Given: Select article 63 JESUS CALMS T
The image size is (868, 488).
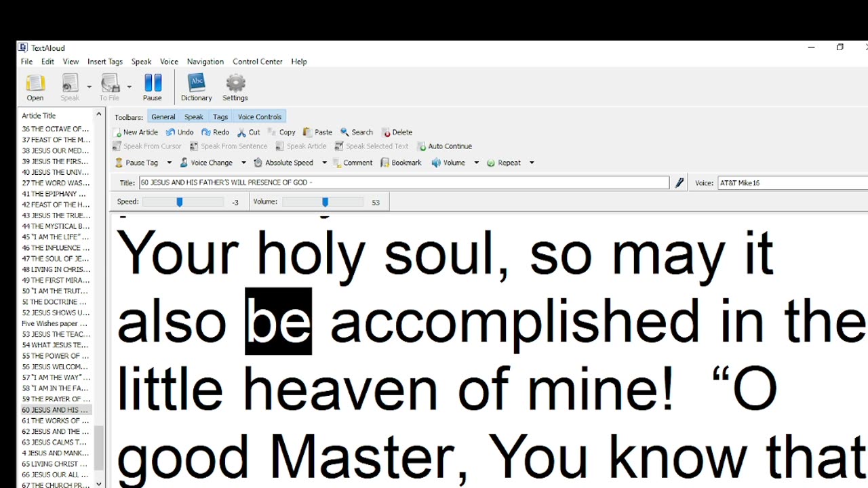Looking at the screenshot, I should [x=56, y=443].
